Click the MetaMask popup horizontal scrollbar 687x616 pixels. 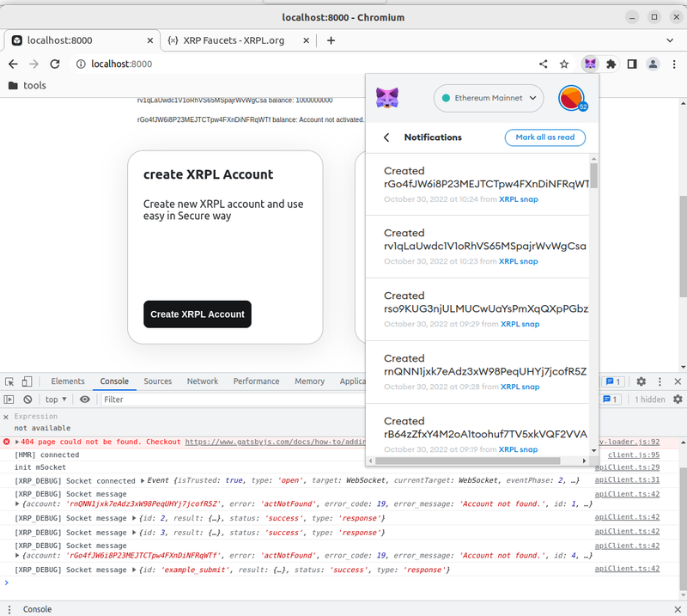pyautogui.click(x=468, y=460)
